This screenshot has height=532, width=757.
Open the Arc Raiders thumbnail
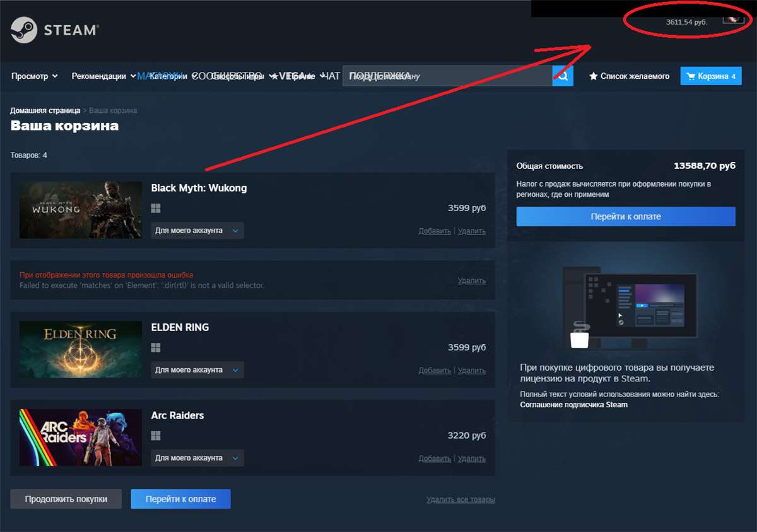tap(81, 437)
